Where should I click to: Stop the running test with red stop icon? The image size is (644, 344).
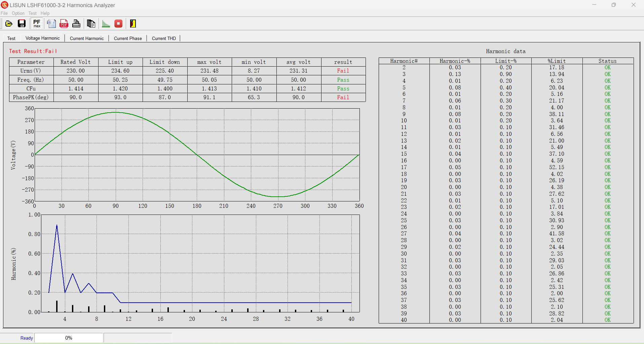[118, 24]
